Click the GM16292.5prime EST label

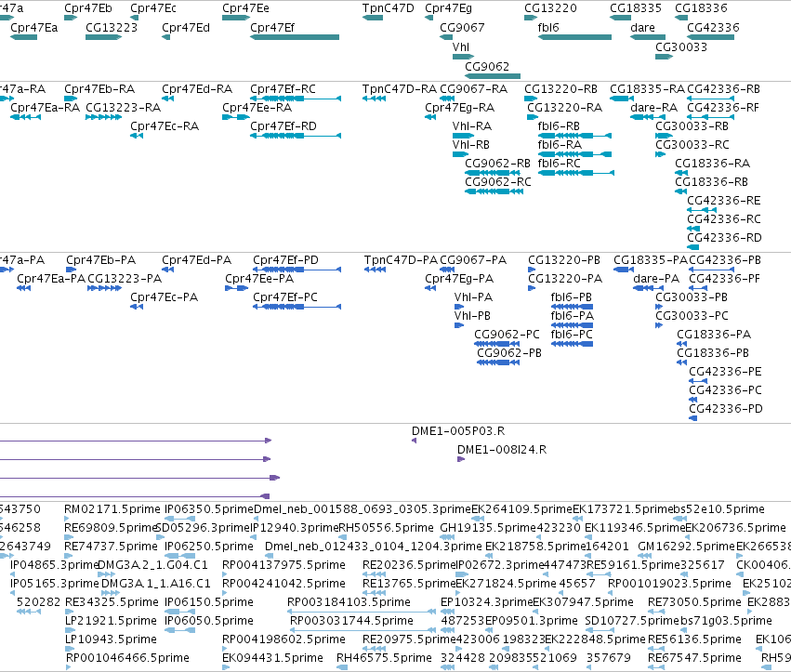[x=687, y=547]
